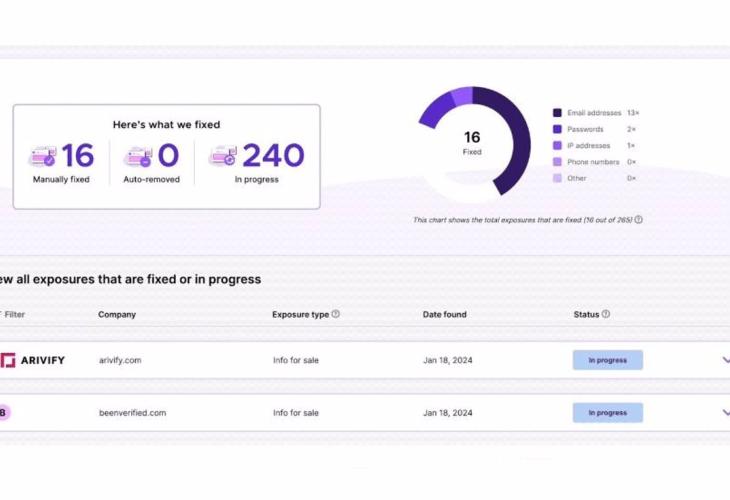Viewport: 730px width, 500px height.
Task: Click the Arivify company logo
Action: 32,360
